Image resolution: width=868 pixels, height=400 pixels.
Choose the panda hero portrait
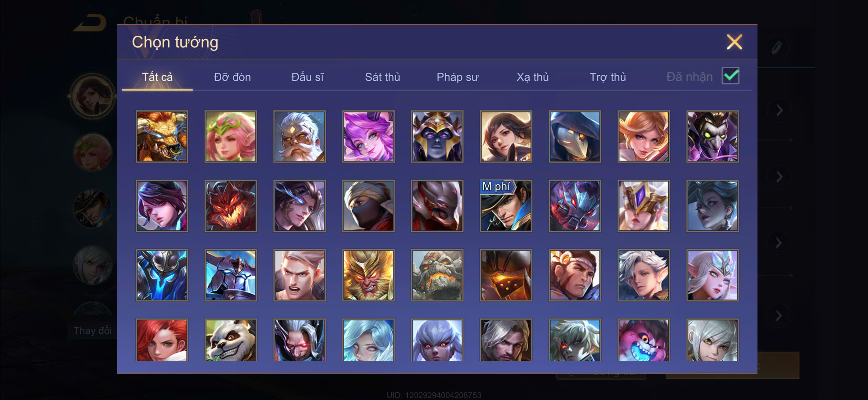pyautogui.click(x=230, y=340)
